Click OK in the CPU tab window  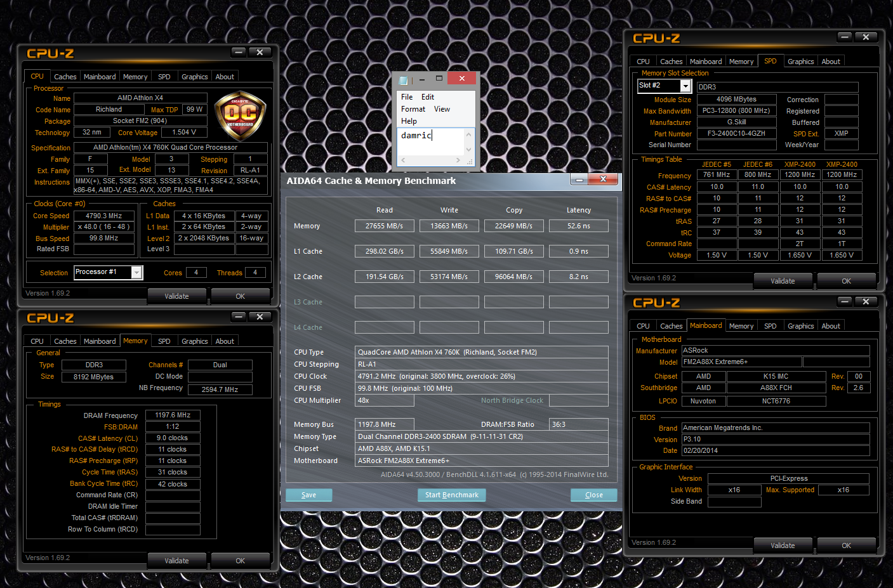click(x=240, y=296)
